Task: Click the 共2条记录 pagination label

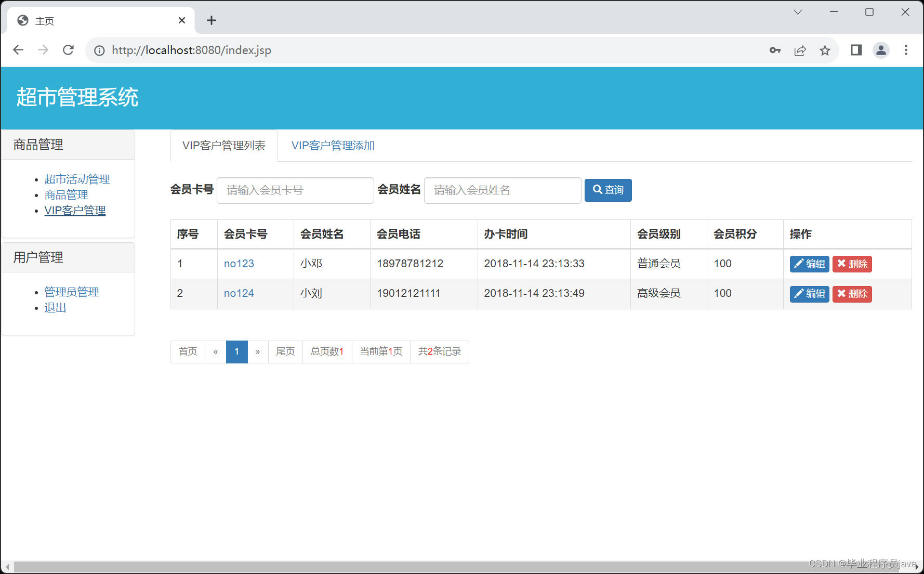Action: (440, 352)
